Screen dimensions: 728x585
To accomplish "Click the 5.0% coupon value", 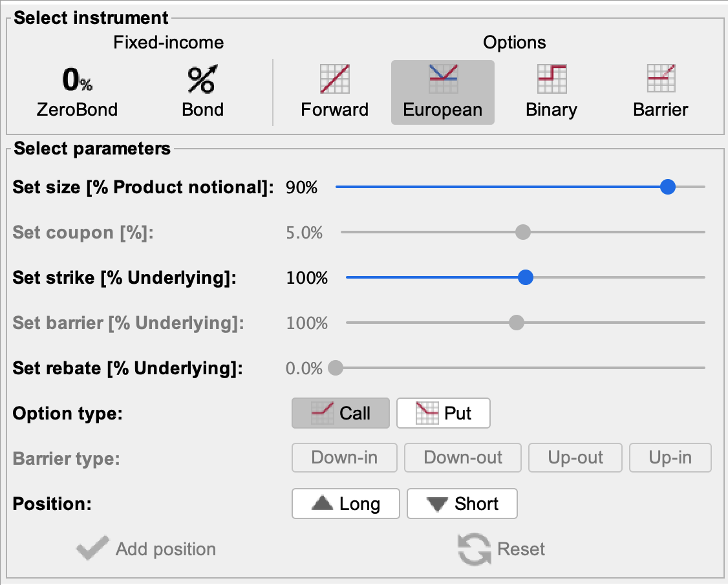I will (304, 233).
